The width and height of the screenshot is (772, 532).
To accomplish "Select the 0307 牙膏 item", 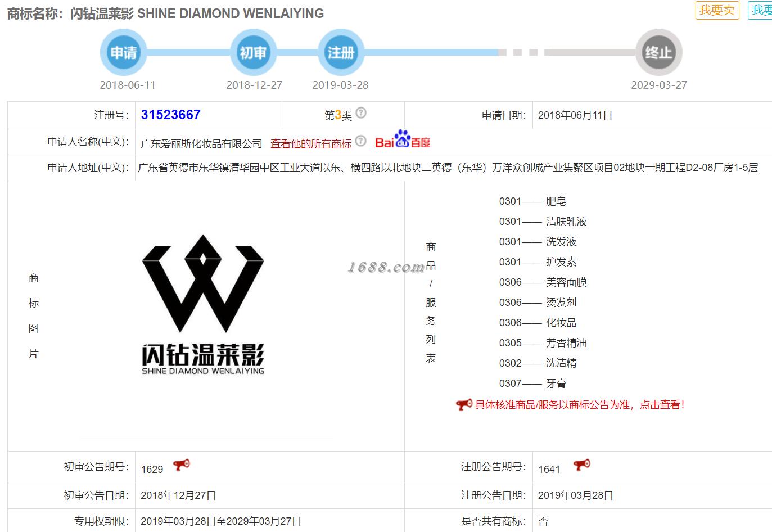I will pos(532,384).
